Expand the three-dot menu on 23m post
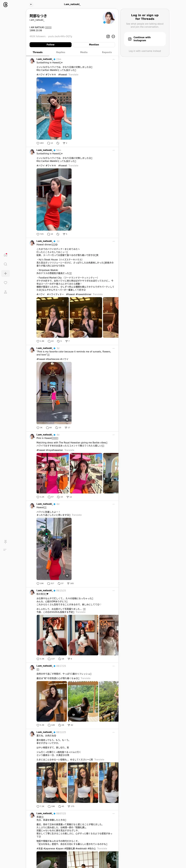186x868 pixels. [113, 59]
